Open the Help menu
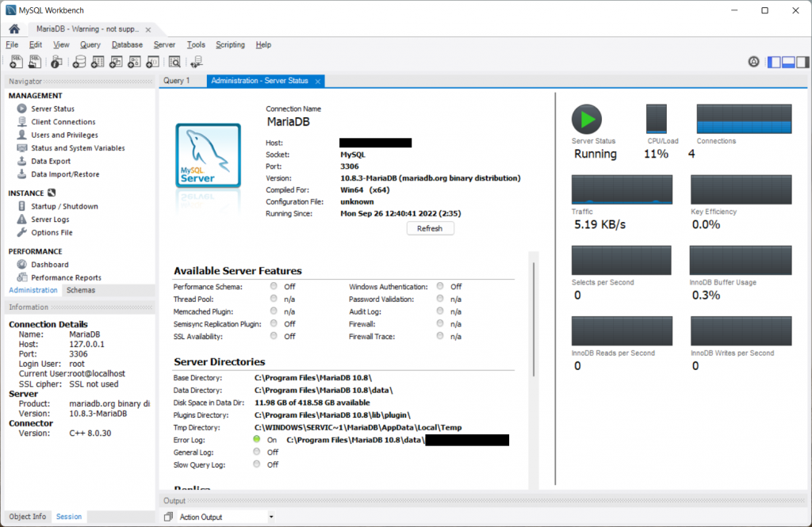 (x=263, y=45)
